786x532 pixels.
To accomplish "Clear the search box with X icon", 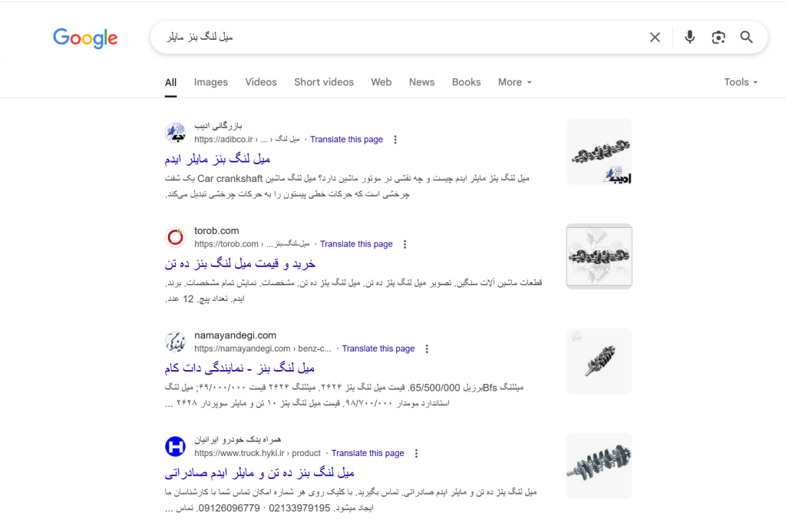I will (655, 37).
